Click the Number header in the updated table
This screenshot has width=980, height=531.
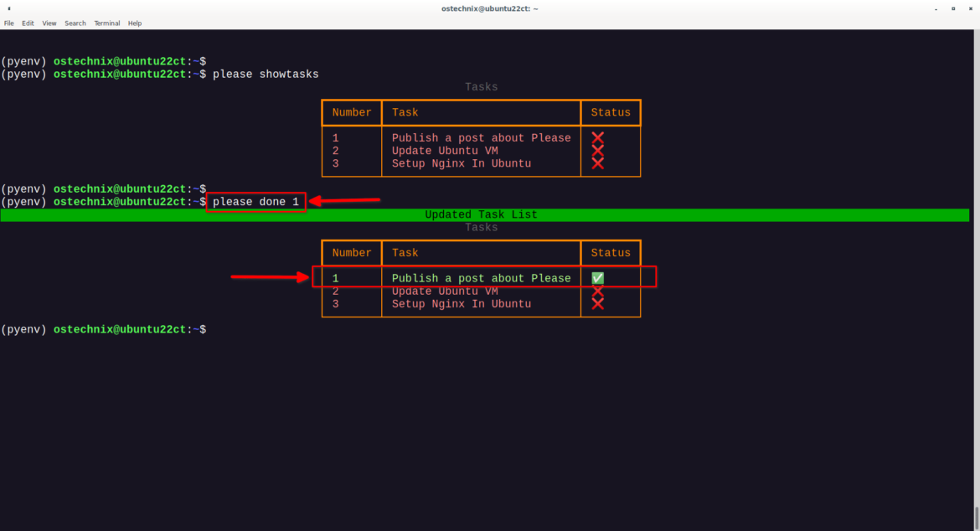click(x=352, y=253)
